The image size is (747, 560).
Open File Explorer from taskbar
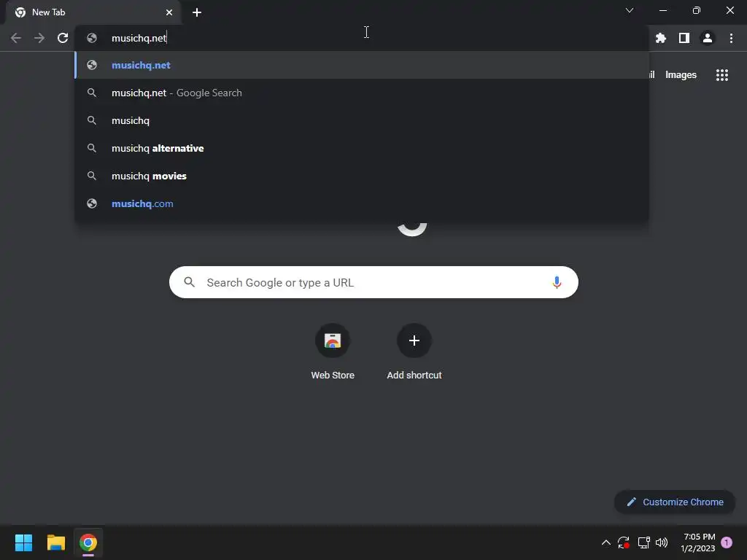tap(55, 542)
